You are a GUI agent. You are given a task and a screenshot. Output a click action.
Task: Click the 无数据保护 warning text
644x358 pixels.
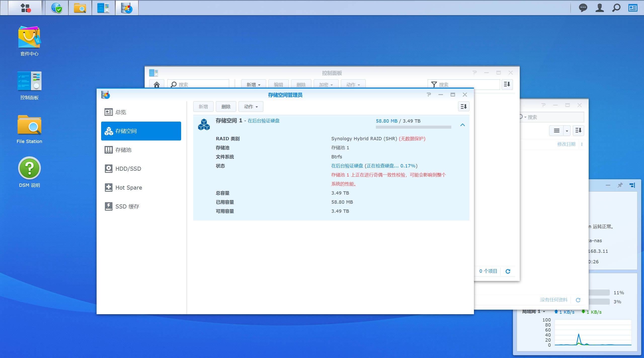pyautogui.click(x=412, y=138)
